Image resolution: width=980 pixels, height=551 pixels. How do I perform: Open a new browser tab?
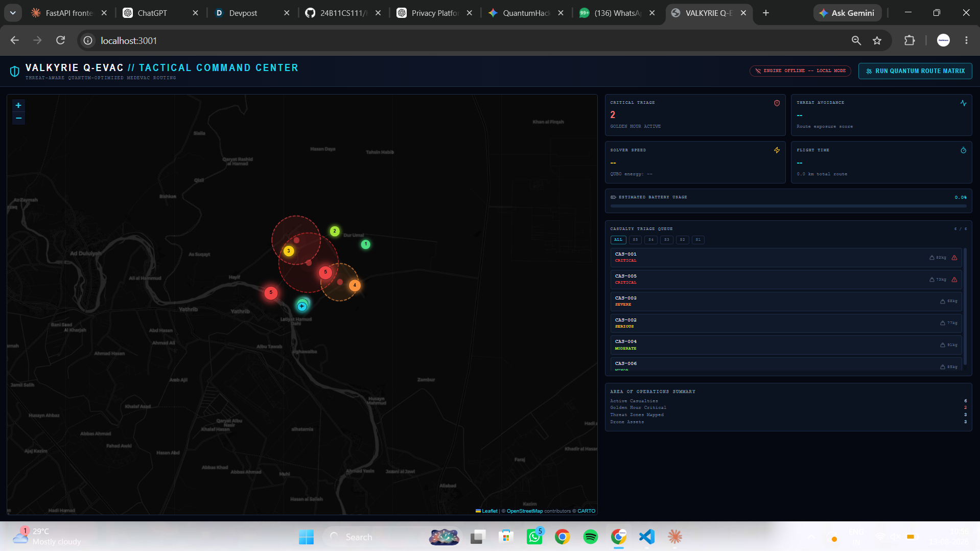[765, 13]
